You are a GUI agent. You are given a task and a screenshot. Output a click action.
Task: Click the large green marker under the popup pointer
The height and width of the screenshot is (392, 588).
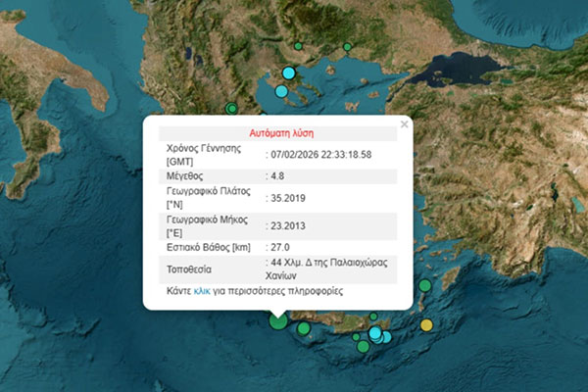[x=278, y=320]
